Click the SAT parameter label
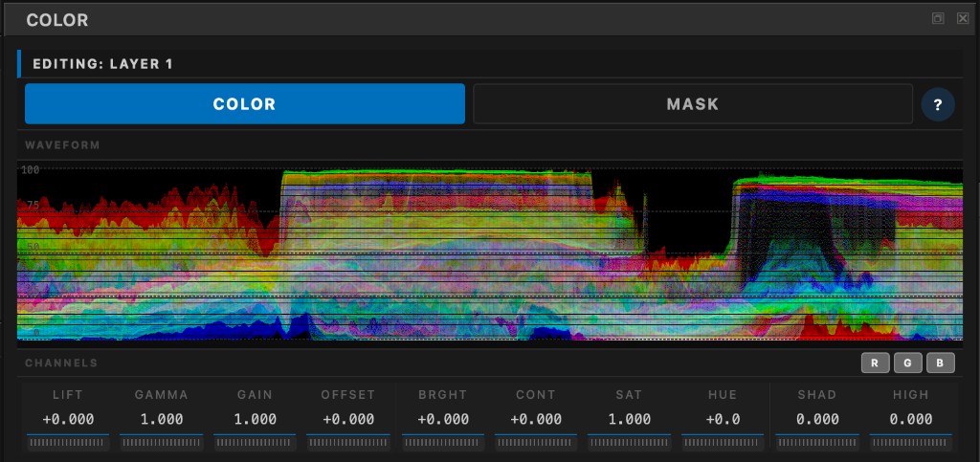Image resolution: width=980 pixels, height=462 pixels. point(630,395)
